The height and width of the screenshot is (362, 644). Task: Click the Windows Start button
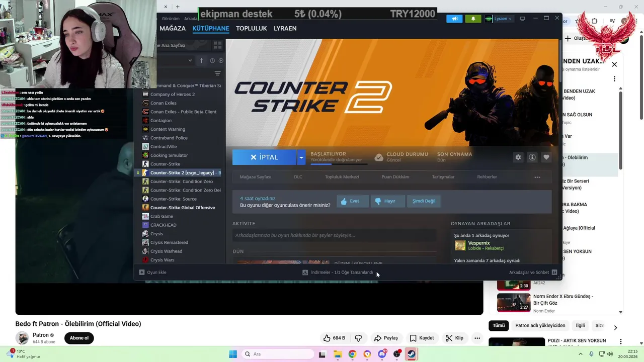(233, 354)
